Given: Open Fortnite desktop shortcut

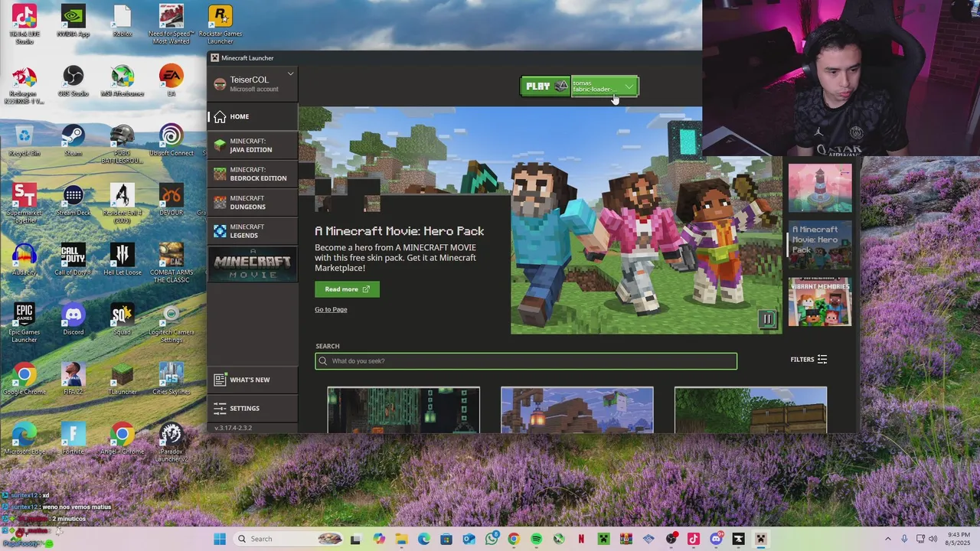Looking at the screenshot, I should tap(73, 439).
